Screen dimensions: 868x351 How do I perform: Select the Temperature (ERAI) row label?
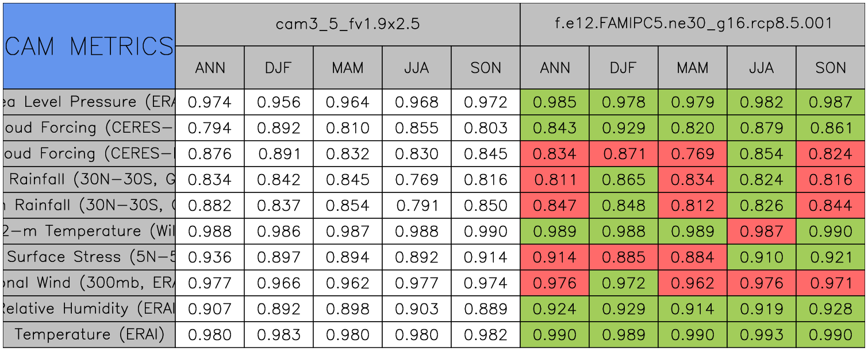(89, 334)
